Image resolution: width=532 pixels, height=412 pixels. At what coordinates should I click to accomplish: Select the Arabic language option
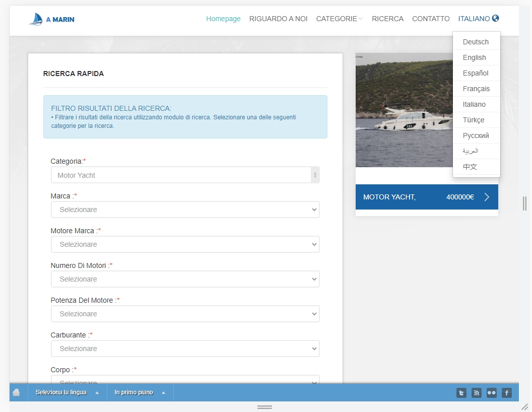477,151
